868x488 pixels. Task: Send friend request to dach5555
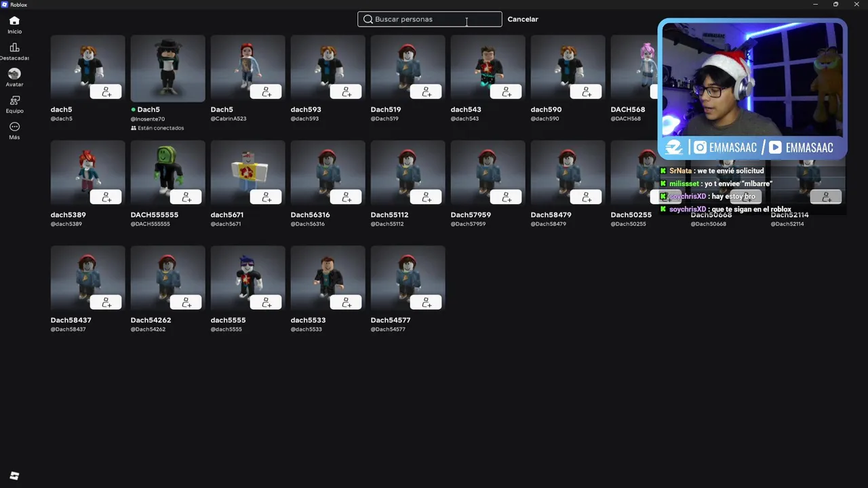(266, 302)
